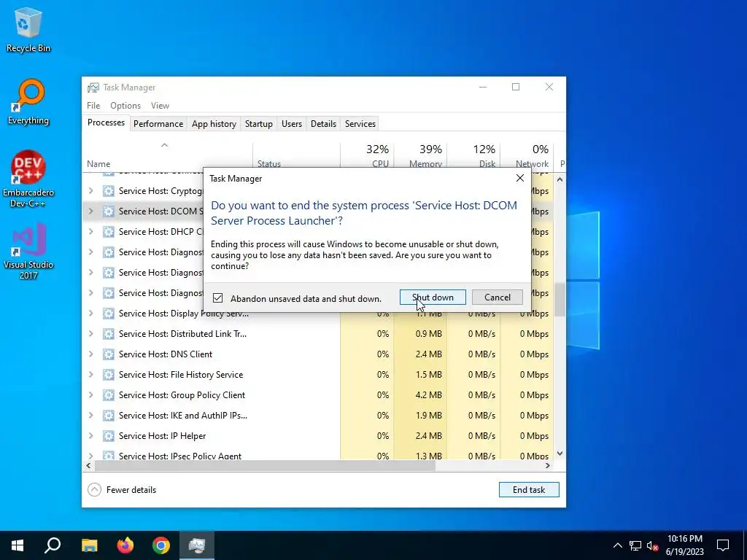747x560 pixels.
Task: Click the muted volume tray icon
Action: tap(653, 545)
